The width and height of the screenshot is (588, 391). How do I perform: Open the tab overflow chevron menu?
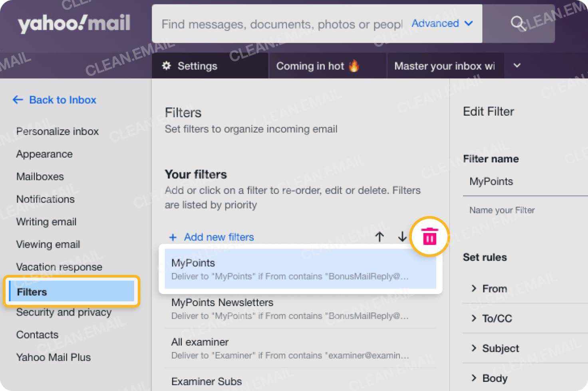[517, 66]
